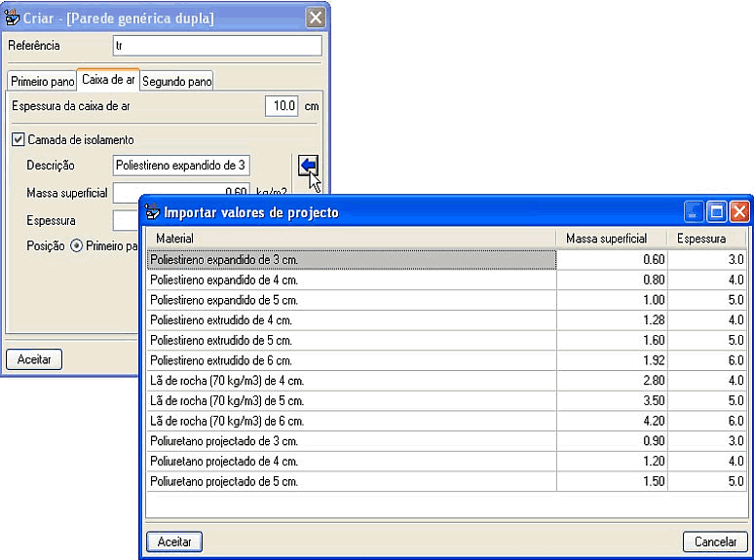Select the Primeiro pano position radio button
Image resolution: width=754 pixels, height=560 pixels.
point(76,245)
